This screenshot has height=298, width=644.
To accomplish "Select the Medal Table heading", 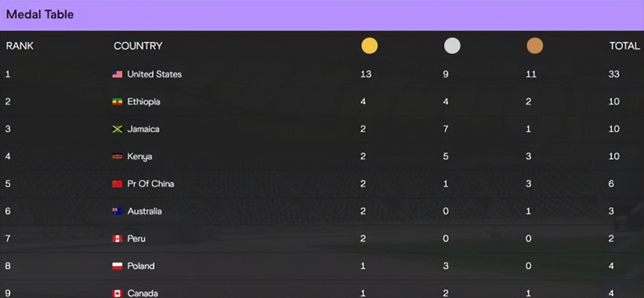I will coord(40,15).
